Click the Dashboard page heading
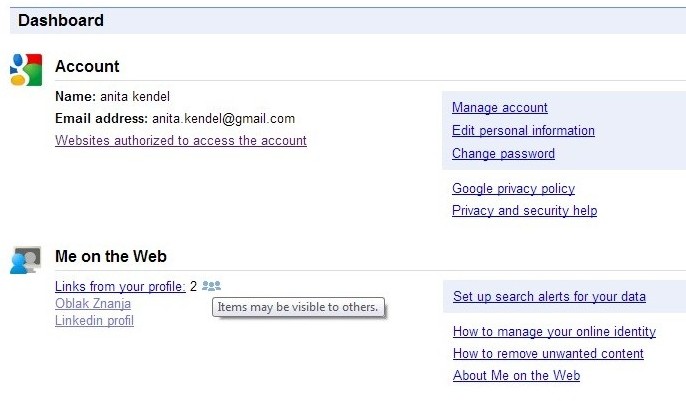 pos(61,20)
